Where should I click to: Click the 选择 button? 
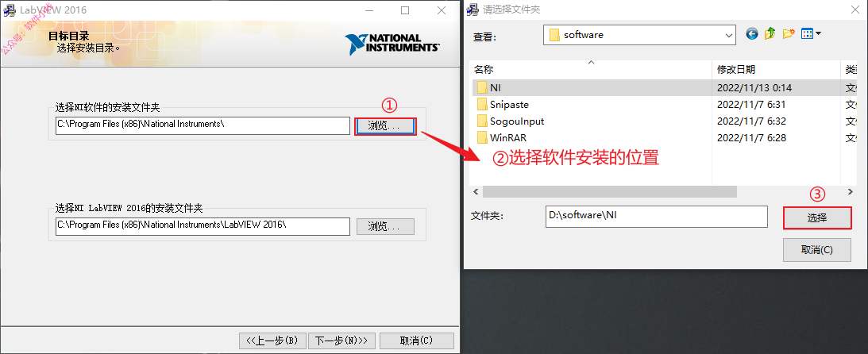[817, 218]
